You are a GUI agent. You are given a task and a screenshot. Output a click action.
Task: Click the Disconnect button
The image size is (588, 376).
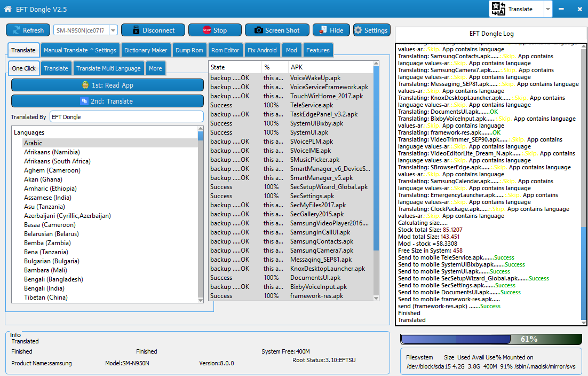pos(153,30)
